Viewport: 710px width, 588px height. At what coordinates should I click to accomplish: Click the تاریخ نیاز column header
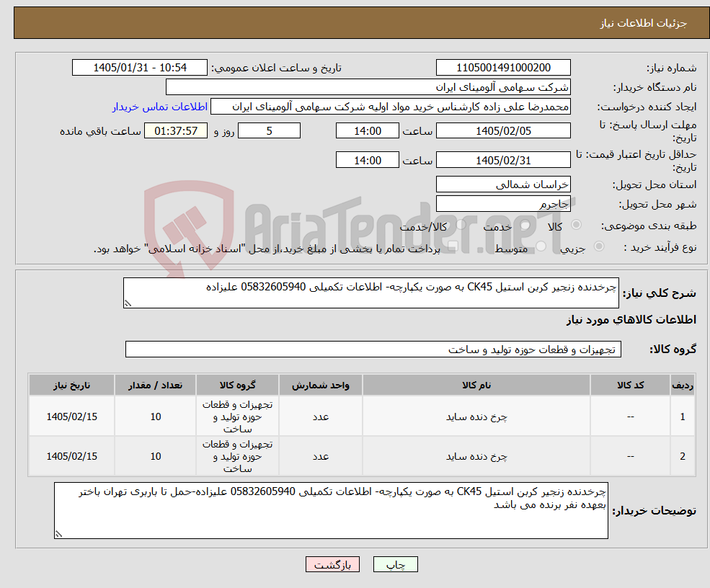click(71, 386)
